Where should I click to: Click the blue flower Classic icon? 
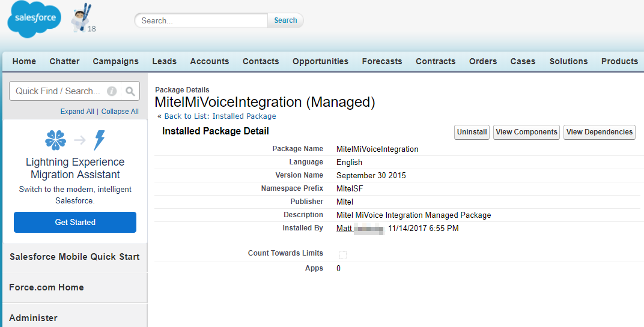[x=55, y=140]
